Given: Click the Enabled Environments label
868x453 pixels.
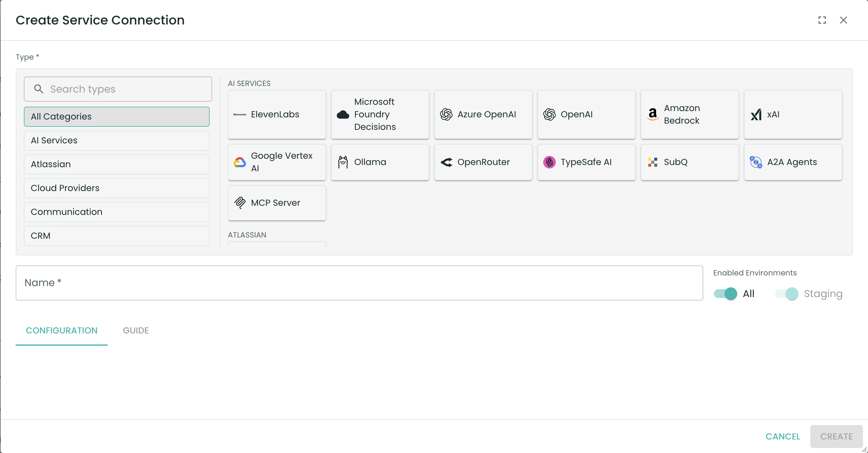Looking at the screenshot, I should click(x=755, y=273).
